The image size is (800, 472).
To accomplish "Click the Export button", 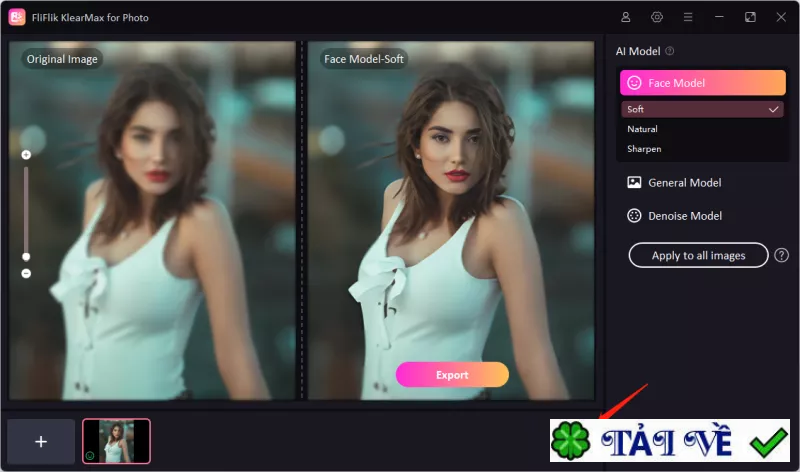I will tap(452, 375).
